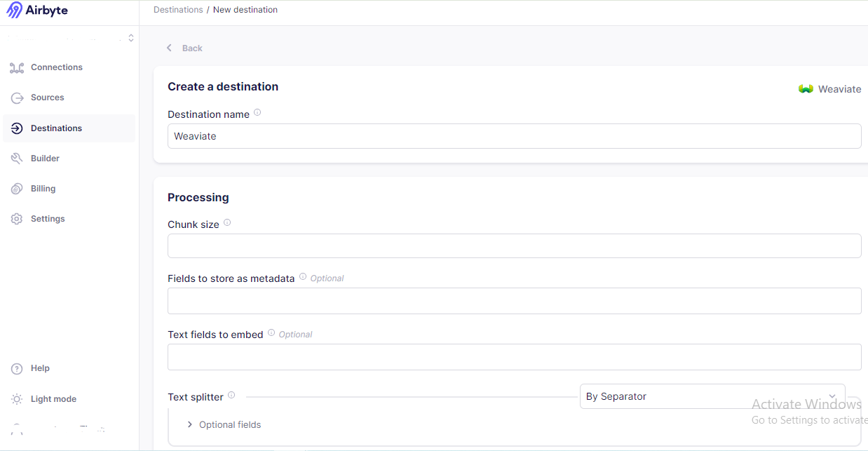
Task: Open the workspace switcher chevrons
Action: click(x=130, y=38)
